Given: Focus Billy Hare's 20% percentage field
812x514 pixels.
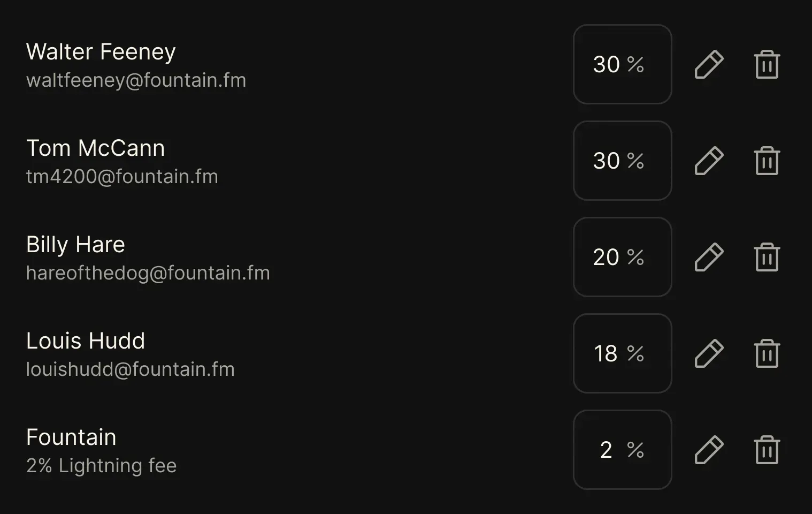Looking at the screenshot, I should (622, 257).
